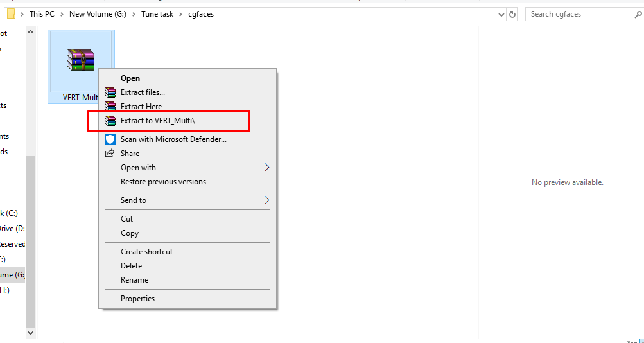The width and height of the screenshot is (644, 343).
Task: Click cgfaces in the address breadcrumb
Action: point(201,14)
